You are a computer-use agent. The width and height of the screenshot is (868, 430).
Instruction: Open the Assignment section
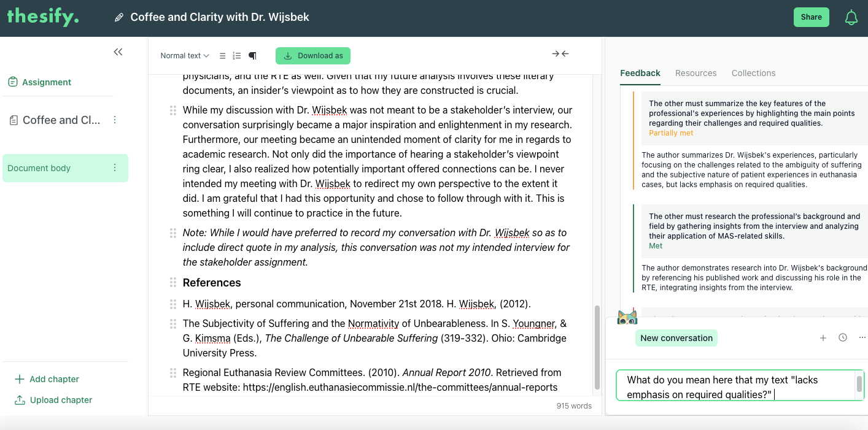[x=41, y=82]
